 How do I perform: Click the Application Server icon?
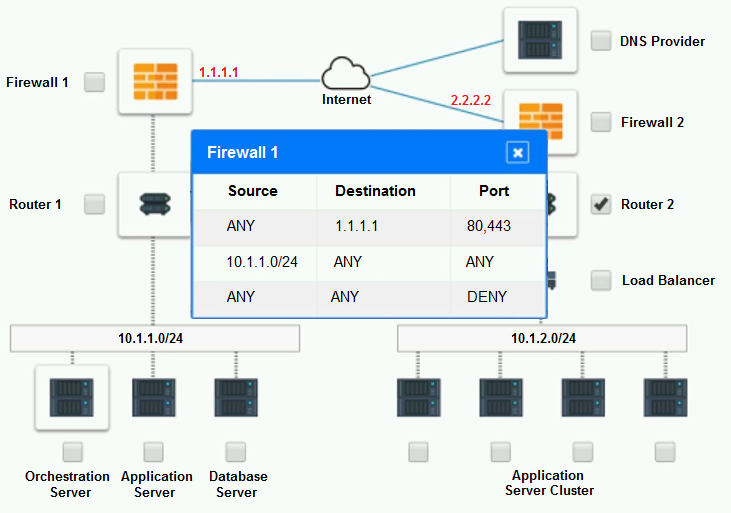[154, 396]
